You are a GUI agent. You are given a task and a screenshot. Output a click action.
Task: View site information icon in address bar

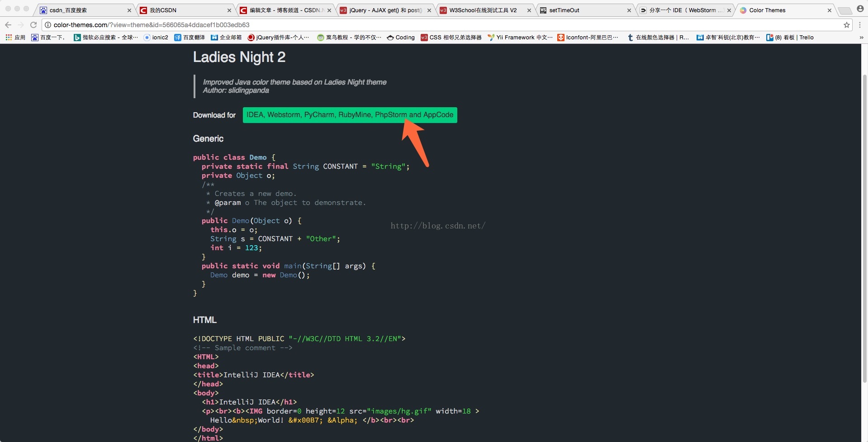pos(48,25)
